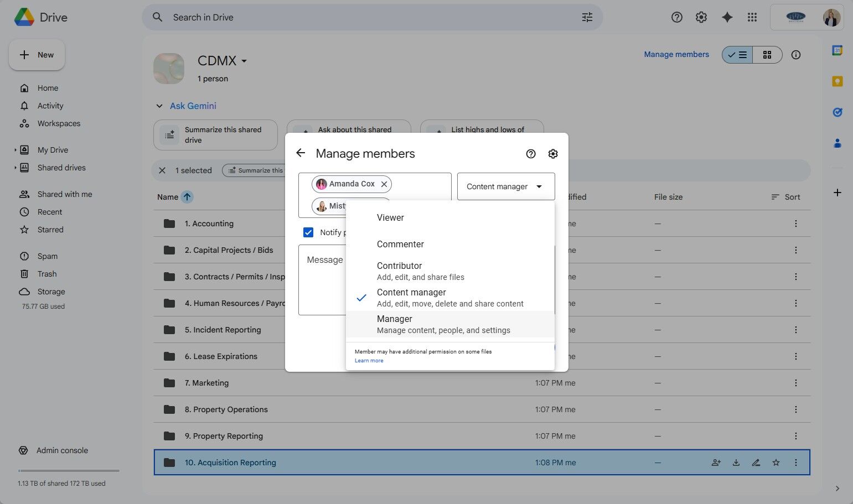Switch to list layout view
The height and width of the screenshot is (504, 853).
[x=737, y=55]
